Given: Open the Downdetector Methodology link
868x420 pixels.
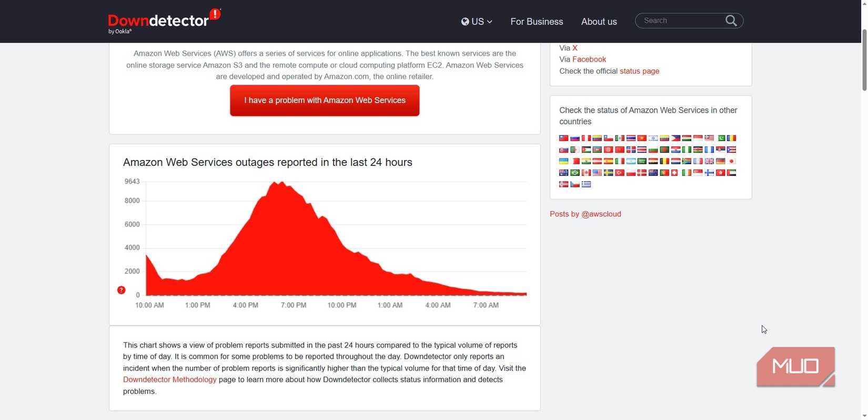Looking at the screenshot, I should pyautogui.click(x=169, y=379).
